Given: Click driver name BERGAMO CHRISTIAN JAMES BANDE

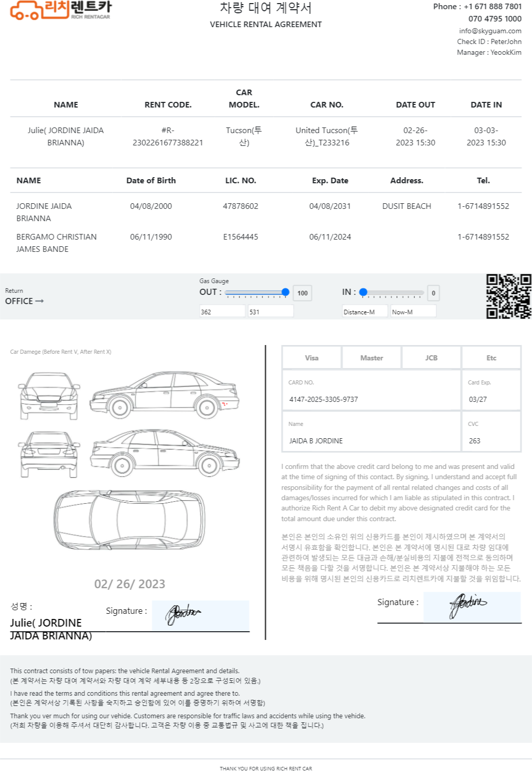Looking at the screenshot, I should pyautogui.click(x=56, y=243).
